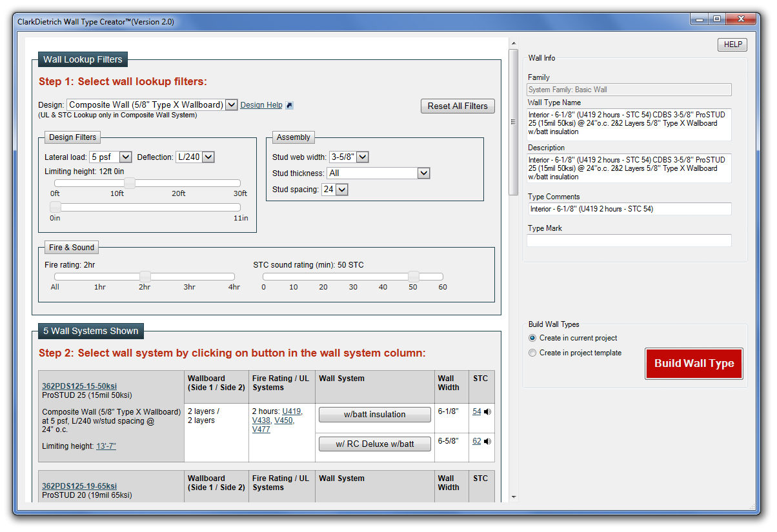Click the 30ft limiting height tick label
This screenshot has height=532, width=777.
point(240,193)
